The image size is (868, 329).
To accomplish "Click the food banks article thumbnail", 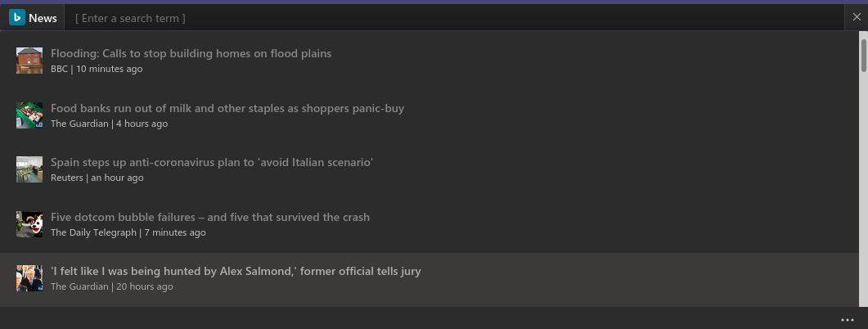I will 29,115.
